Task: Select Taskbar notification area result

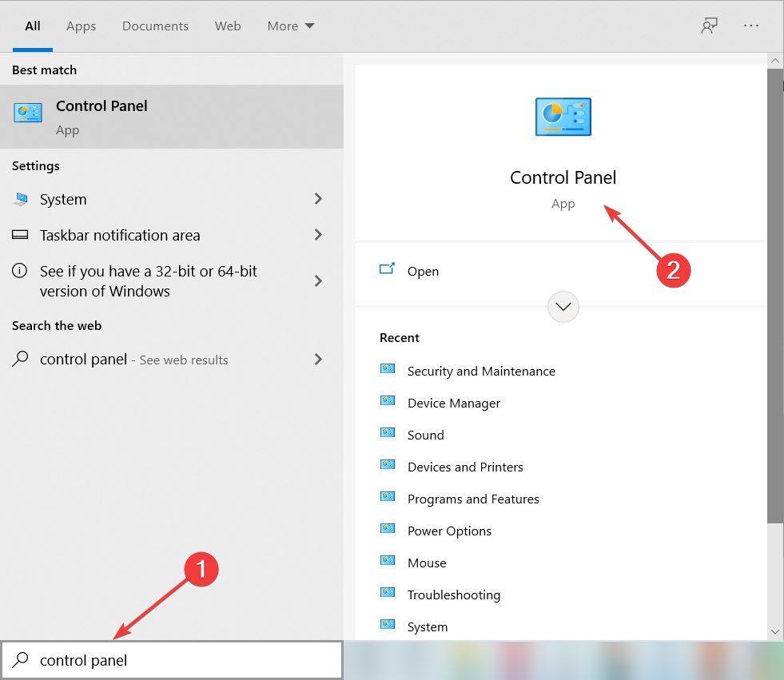Action: [172, 235]
